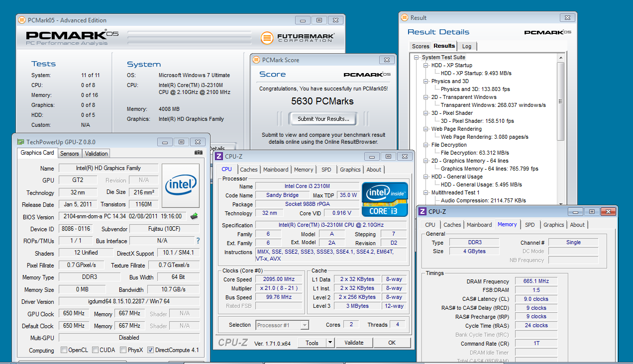The height and width of the screenshot is (364, 633).
Task: Click the Result window scrollbar thumb
Action: click(x=561, y=101)
